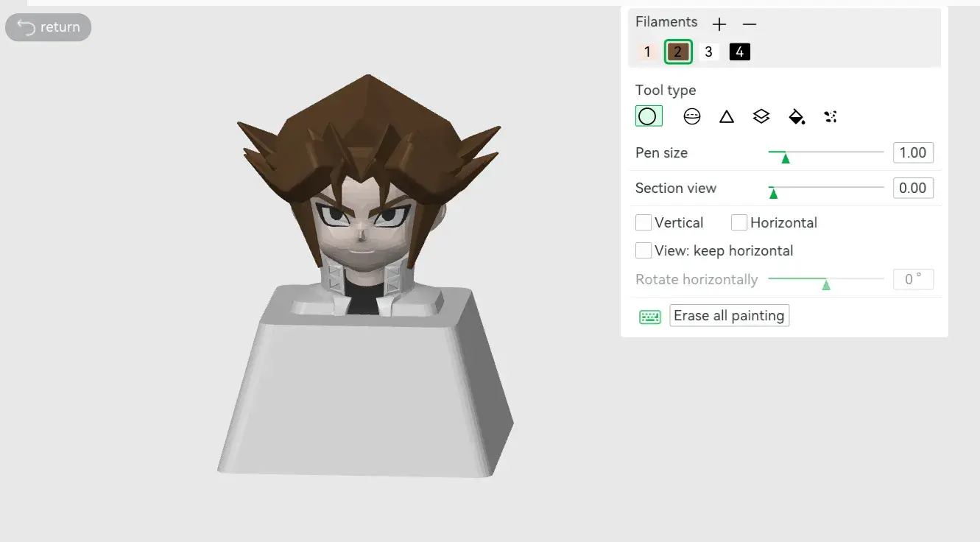The width and height of the screenshot is (980, 542).
Task: Add a filament with plus icon
Action: tap(719, 24)
